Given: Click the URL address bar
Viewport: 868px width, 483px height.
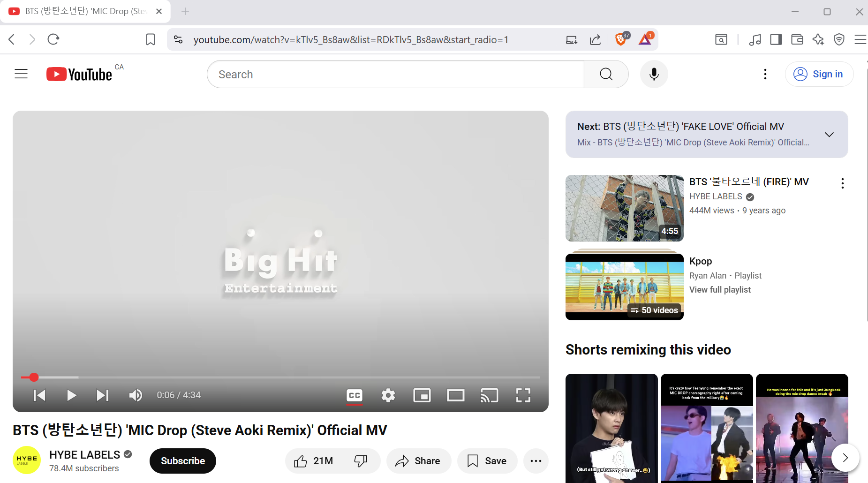Looking at the screenshot, I should tap(351, 39).
